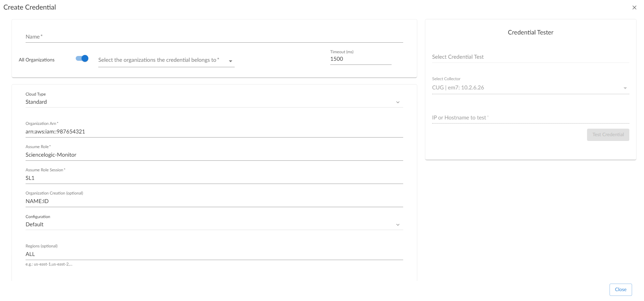Click the IP or Hostname to test field
The width and height of the screenshot is (644, 301).
click(x=530, y=118)
